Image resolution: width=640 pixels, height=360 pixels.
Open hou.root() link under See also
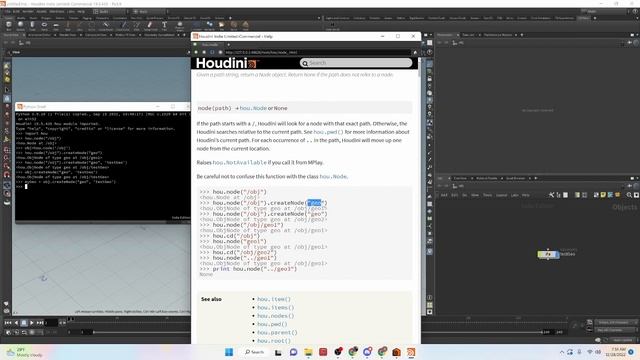tap(274, 341)
